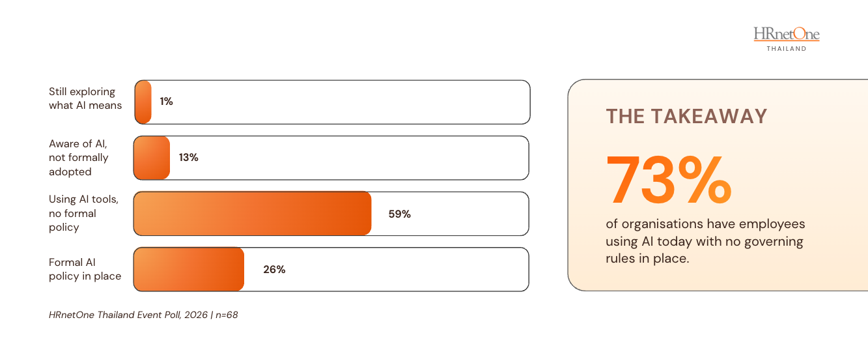Click the large 73% figure
This screenshot has height=350, width=868.
pos(669,179)
